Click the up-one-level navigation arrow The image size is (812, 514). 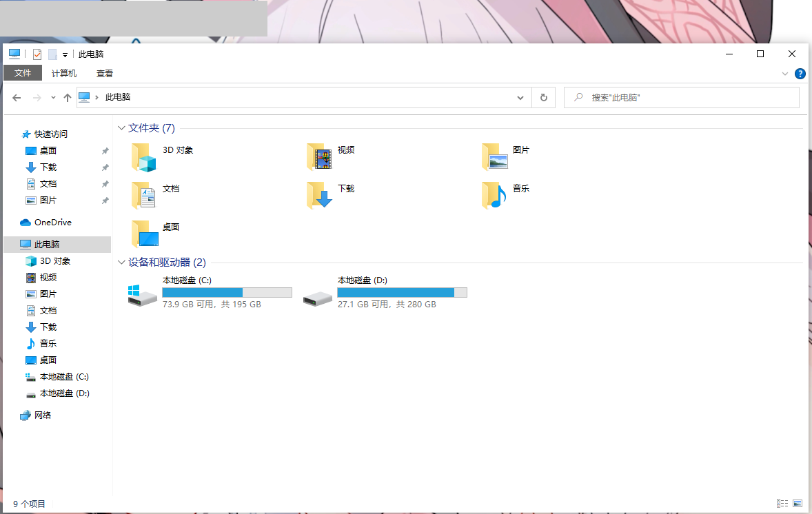tap(67, 97)
